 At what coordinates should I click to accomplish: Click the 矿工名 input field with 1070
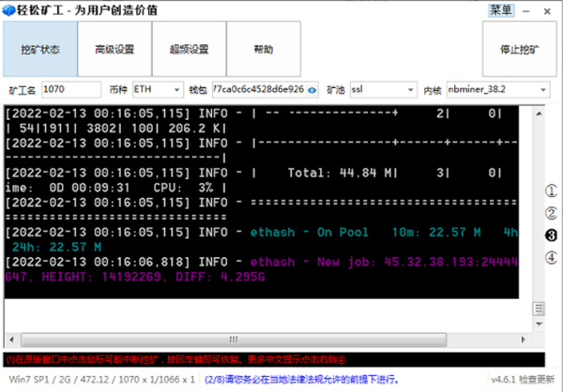coord(71,89)
